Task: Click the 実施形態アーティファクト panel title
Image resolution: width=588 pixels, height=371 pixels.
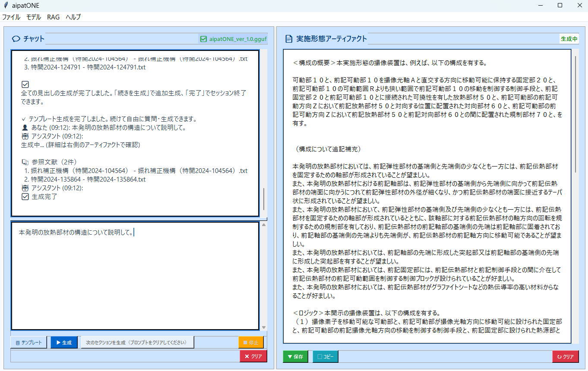Action: coord(332,39)
